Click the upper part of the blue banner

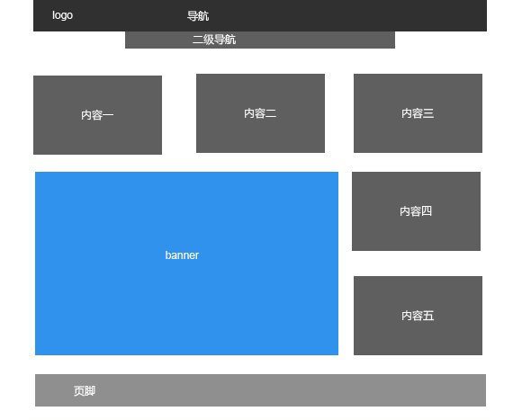pos(187,200)
